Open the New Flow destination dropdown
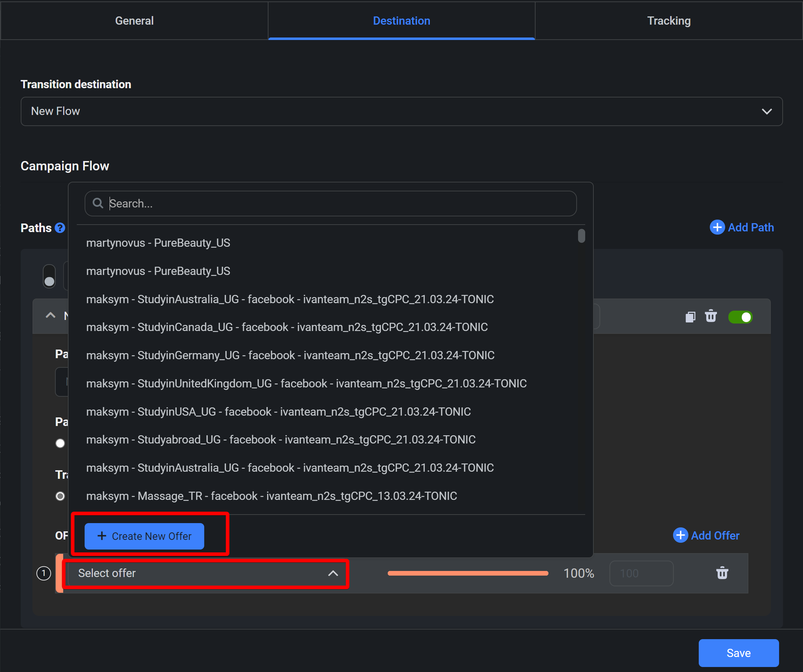The width and height of the screenshot is (803, 672). pos(401,111)
